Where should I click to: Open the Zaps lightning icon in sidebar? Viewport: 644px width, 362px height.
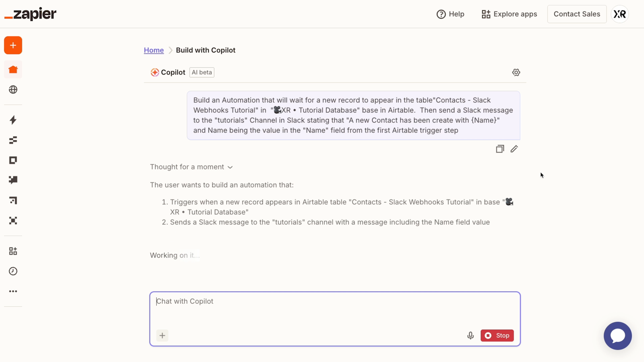tap(13, 120)
